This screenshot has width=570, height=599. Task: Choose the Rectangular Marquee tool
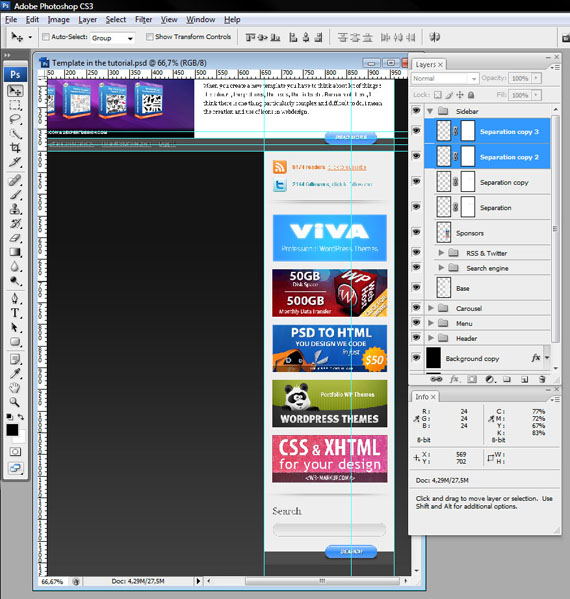15,105
